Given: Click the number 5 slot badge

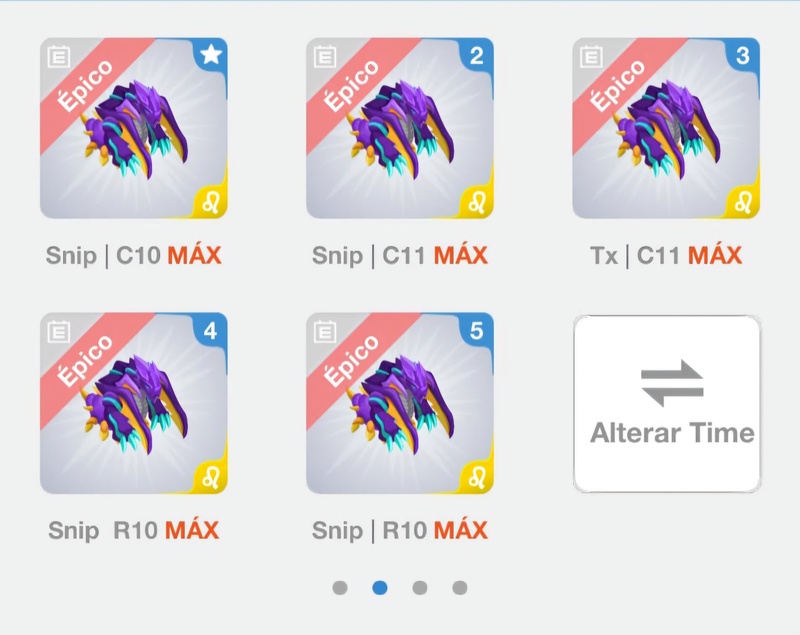Looking at the screenshot, I should point(477,331).
